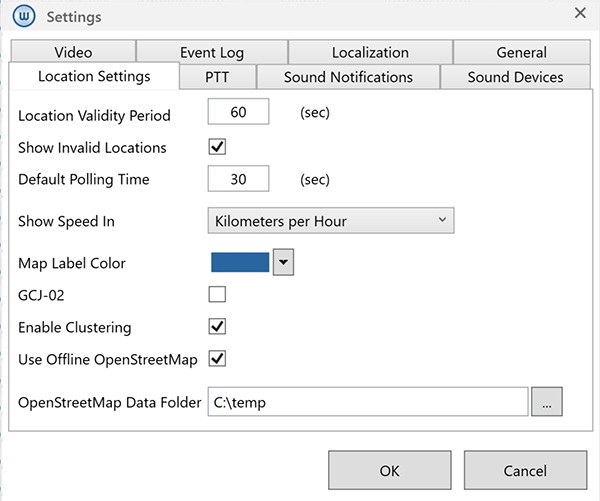Expand the Map Label Color dropdown arrow
The image size is (600, 501).
pos(282,262)
